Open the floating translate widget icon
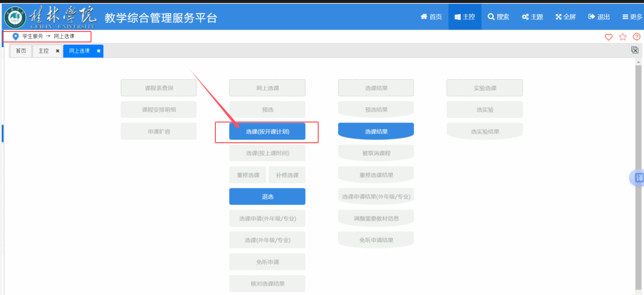 pos(638,178)
